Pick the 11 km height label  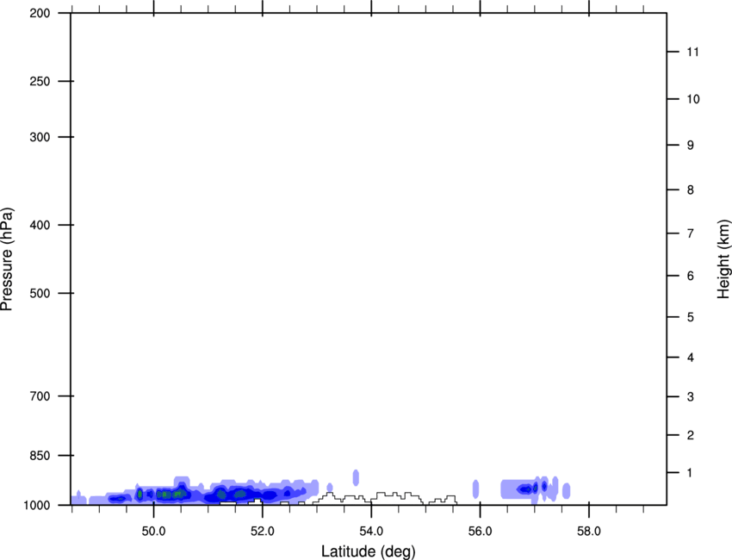pyautogui.click(x=692, y=52)
